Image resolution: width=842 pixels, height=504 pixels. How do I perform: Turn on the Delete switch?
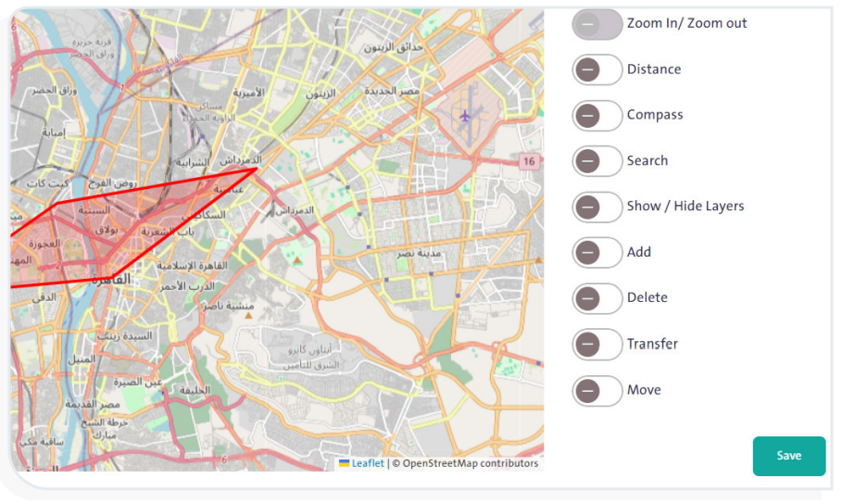point(597,298)
